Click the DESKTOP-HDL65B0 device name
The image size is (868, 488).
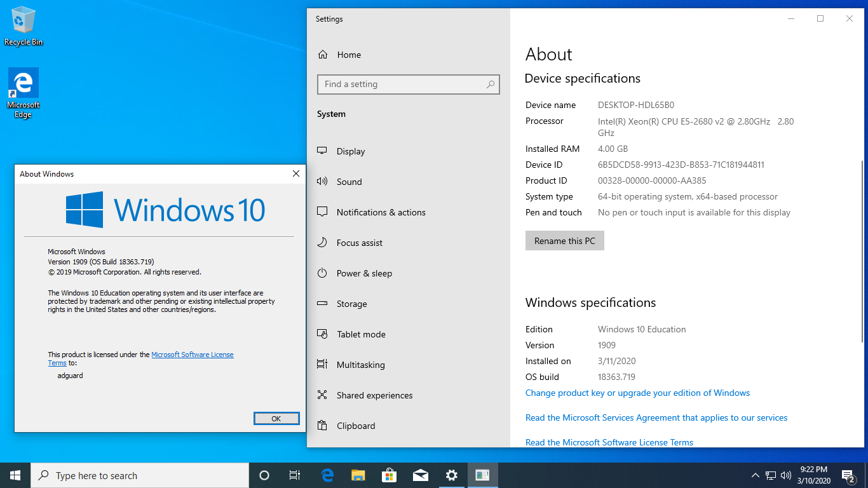(635, 105)
